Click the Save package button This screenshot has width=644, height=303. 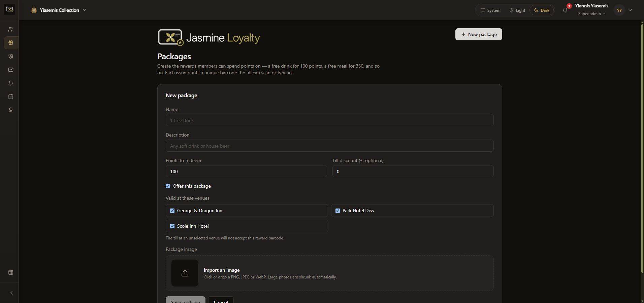(x=186, y=300)
